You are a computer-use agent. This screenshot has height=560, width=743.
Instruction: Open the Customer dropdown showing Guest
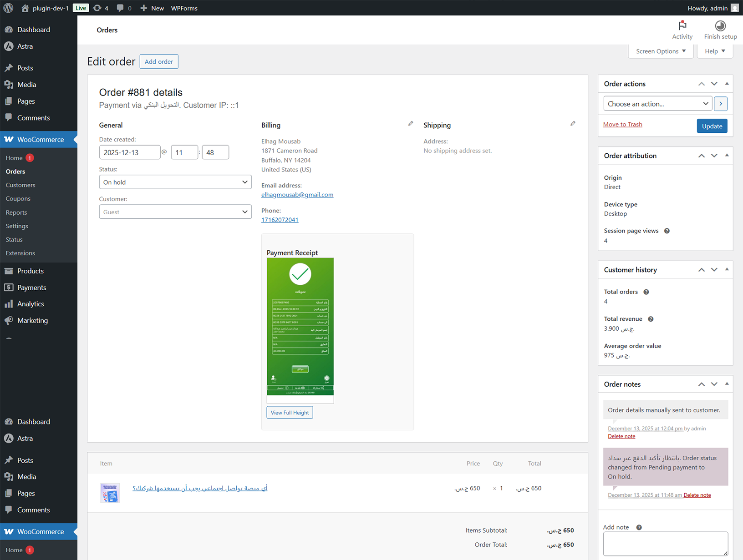click(x=175, y=212)
